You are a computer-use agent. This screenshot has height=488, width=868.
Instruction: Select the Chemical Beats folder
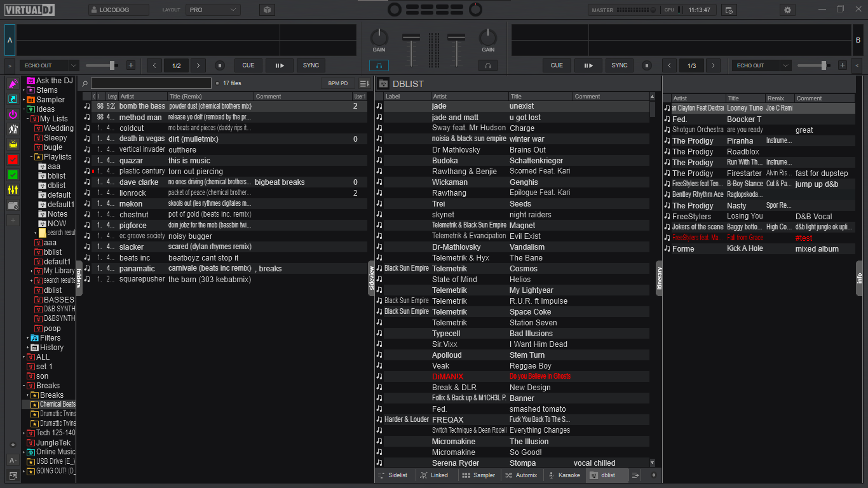53,404
